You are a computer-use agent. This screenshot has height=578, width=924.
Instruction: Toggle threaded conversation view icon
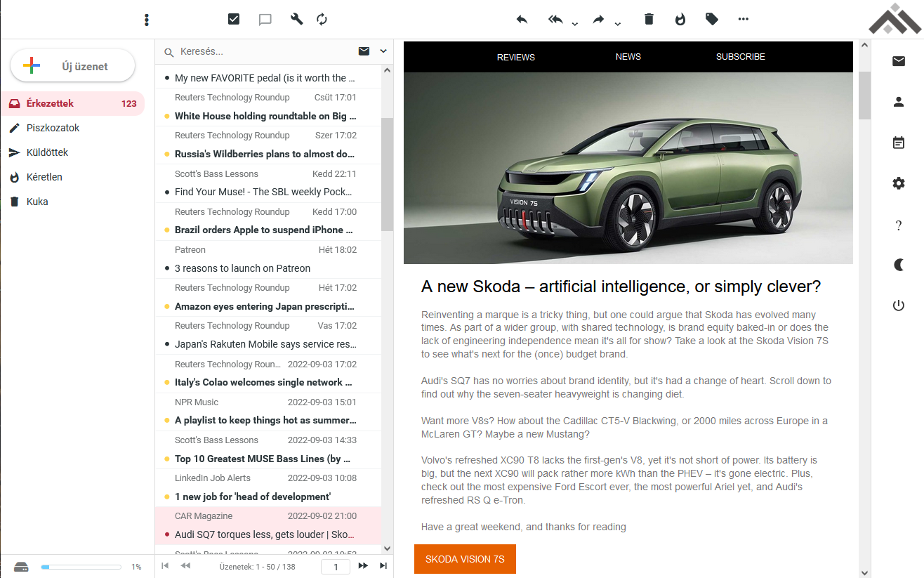(265, 20)
